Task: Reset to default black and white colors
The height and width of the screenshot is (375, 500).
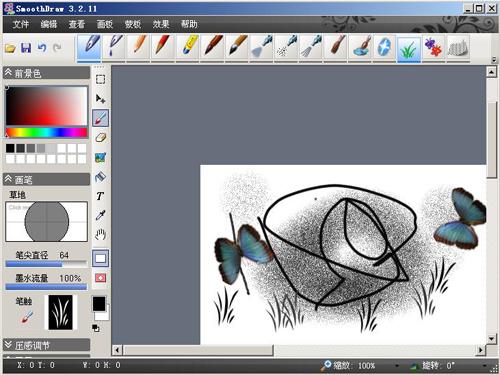Action: pos(96,328)
